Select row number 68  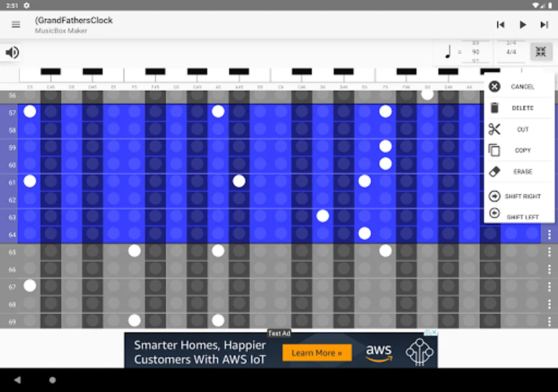(x=12, y=304)
